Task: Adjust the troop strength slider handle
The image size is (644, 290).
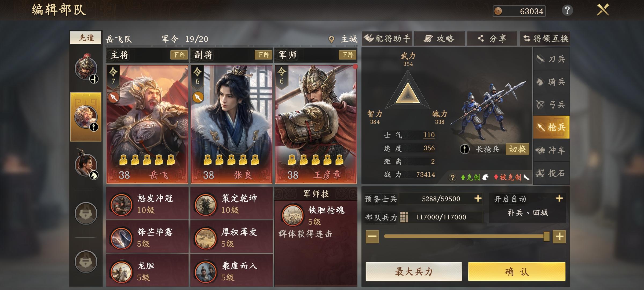Action: (x=546, y=237)
